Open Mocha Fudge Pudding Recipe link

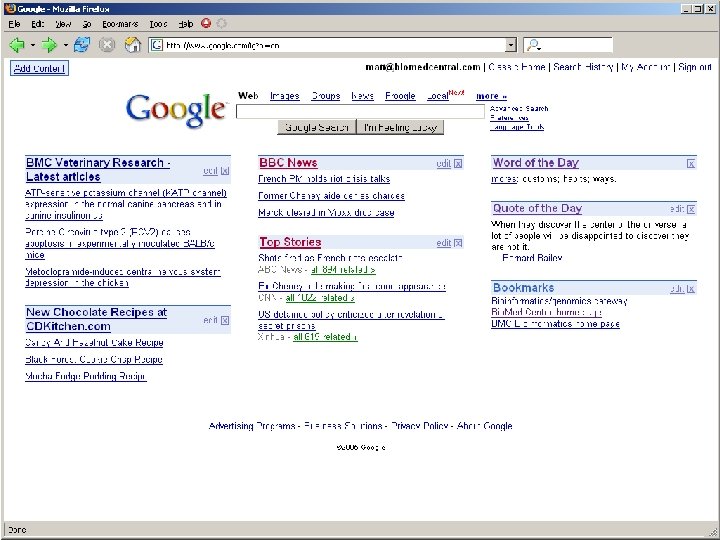(86, 377)
